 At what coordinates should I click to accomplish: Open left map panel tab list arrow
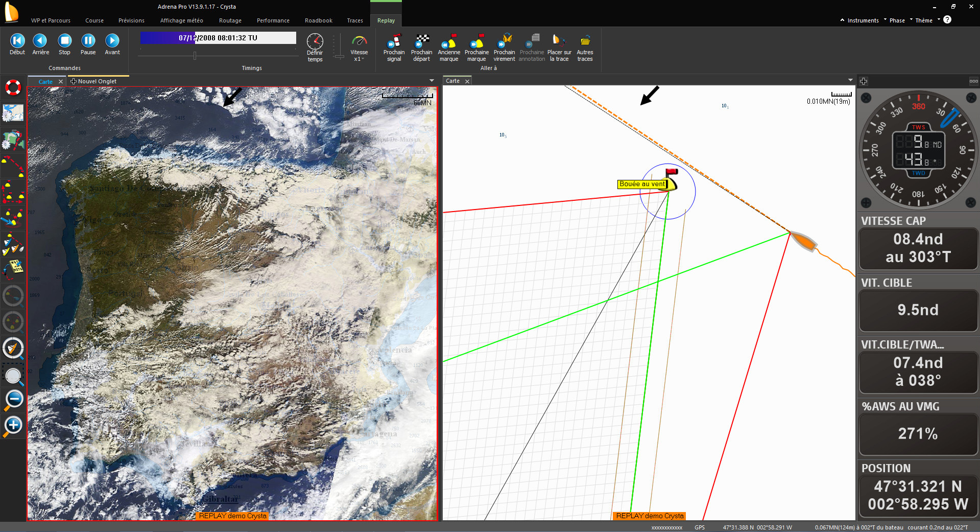(x=432, y=81)
